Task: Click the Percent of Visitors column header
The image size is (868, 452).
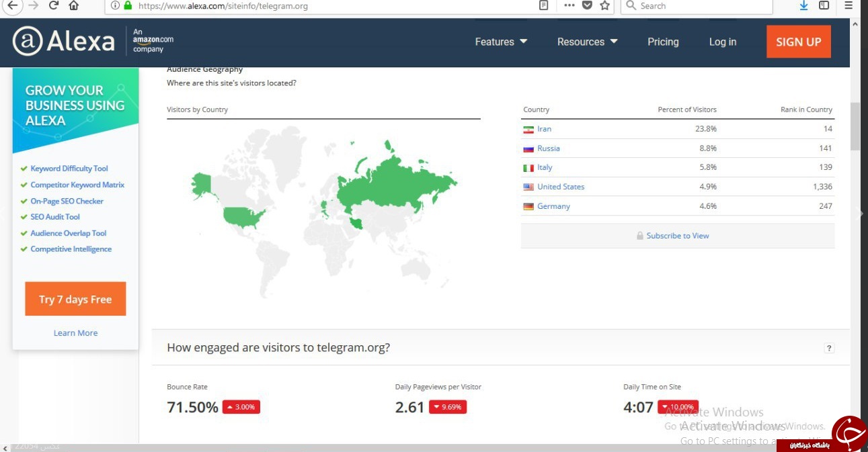Action: tap(687, 109)
